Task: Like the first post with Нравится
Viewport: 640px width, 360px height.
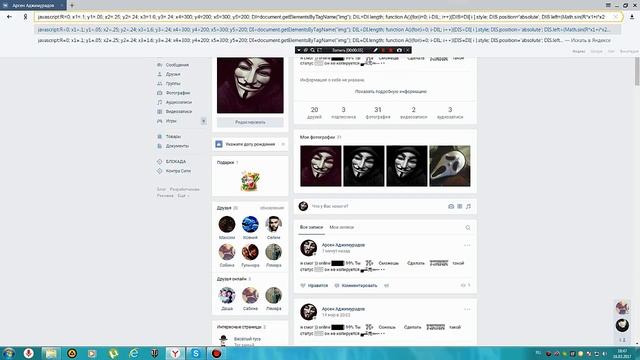Action: (314, 286)
